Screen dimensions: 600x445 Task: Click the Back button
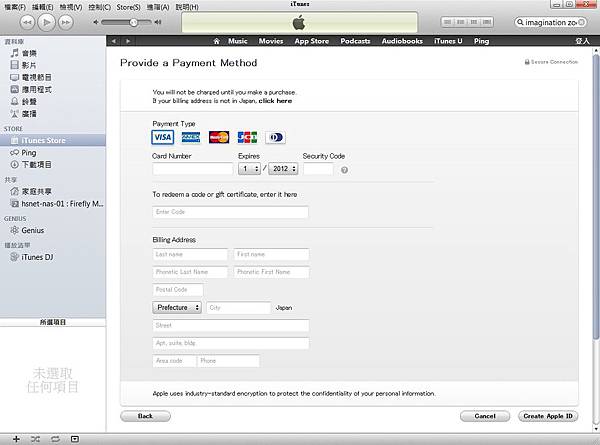(x=145, y=416)
